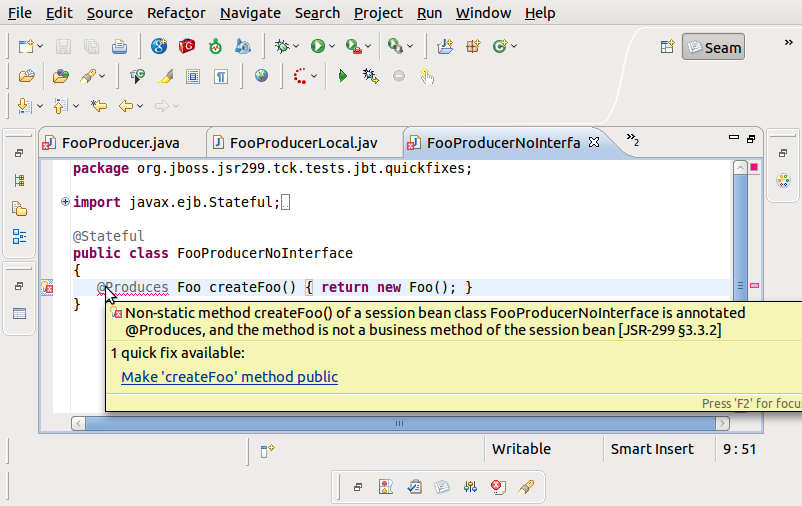The width and height of the screenshot is (802, 506).
Task: Toggle Block Selection mode icon
Action: pyautogui.click(x=193, y=76)
